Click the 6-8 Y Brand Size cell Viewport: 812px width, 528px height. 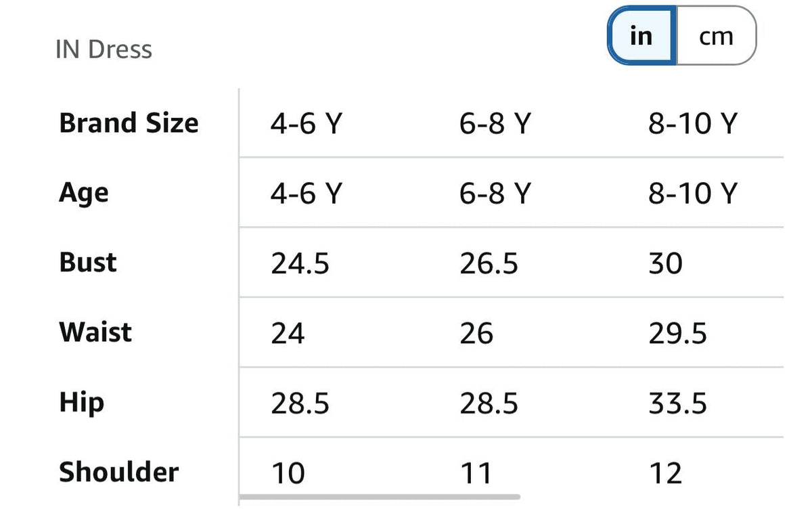coord(495,124)
